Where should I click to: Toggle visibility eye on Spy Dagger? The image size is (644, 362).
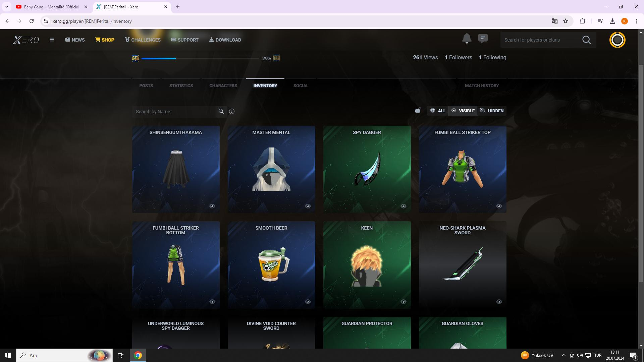404,206
